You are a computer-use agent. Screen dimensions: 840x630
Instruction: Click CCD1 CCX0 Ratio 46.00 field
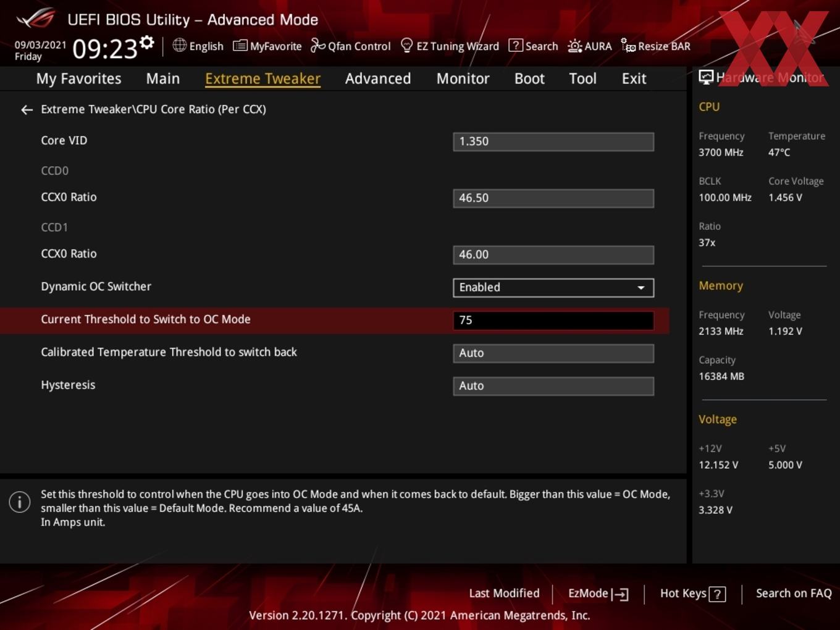553,254
